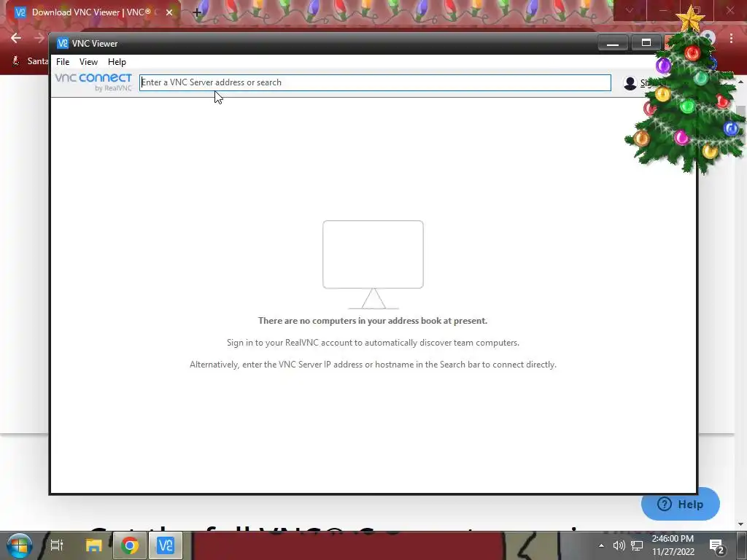This screenshot has height=560, width=747.
Task: Click the VNC Viewer title bar icon
Action: pyautogui.click(x=63, y=43)
